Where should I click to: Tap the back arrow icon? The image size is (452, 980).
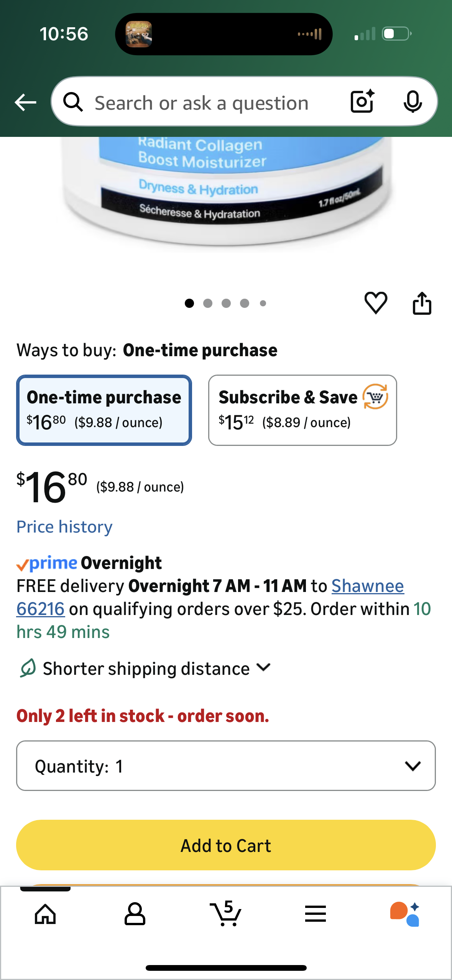(25, 102)
